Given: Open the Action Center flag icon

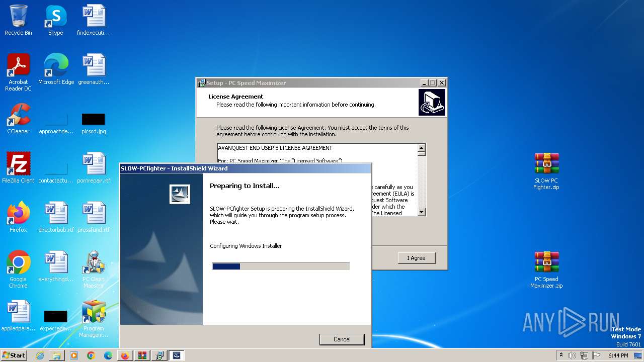Looking at the screenshot, I should (x=596, y=355).
